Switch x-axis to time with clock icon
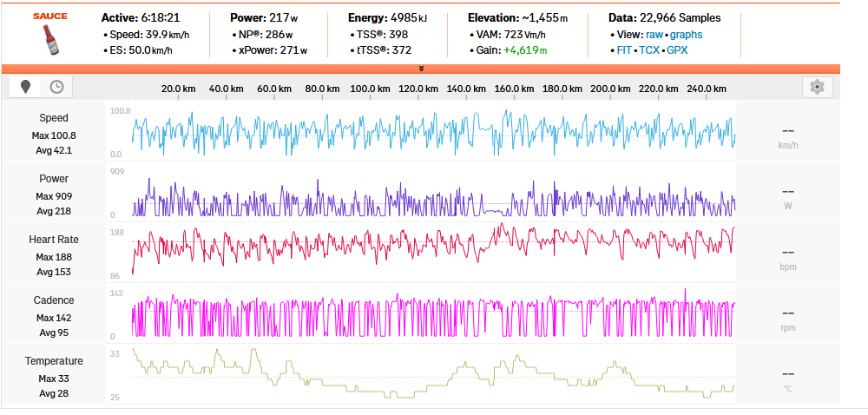The height and width of the screenshot is (415, 868). tap(56, 86)
